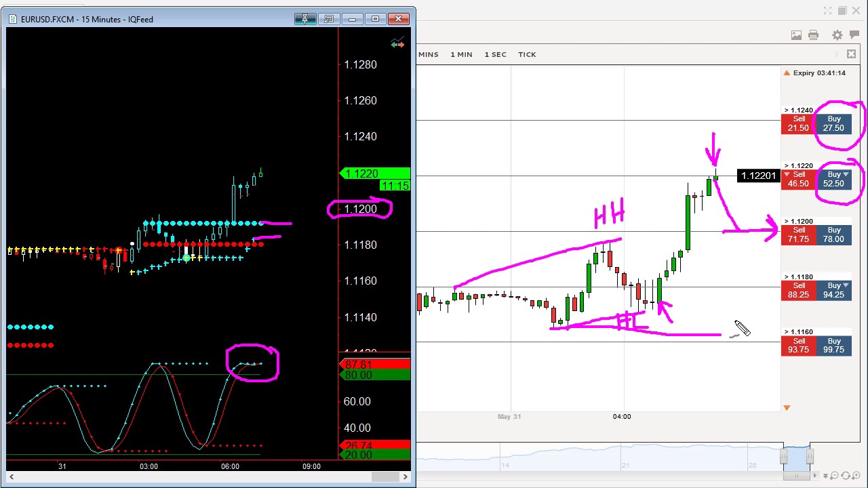Sell the >1.1240 strike at 21.50
This screenshot has height=488, width=868.
(799, 123)
